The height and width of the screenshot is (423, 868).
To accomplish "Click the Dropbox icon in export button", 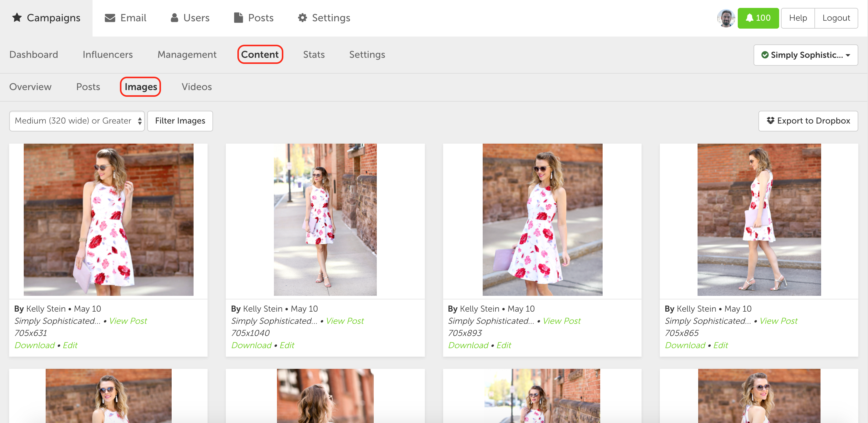I will click(770, 121).
